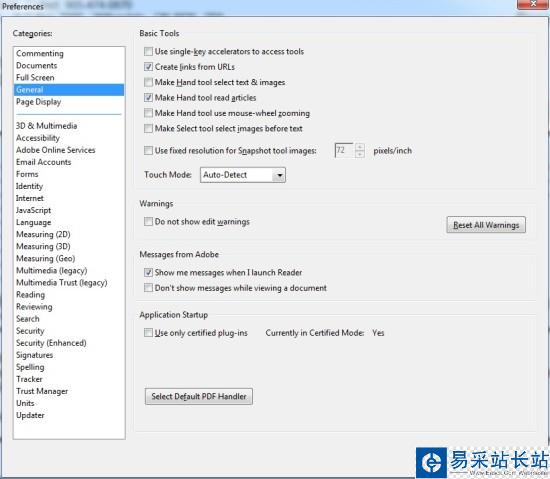Select the Commenting category

pyautogui.click(x=69, y=53)
